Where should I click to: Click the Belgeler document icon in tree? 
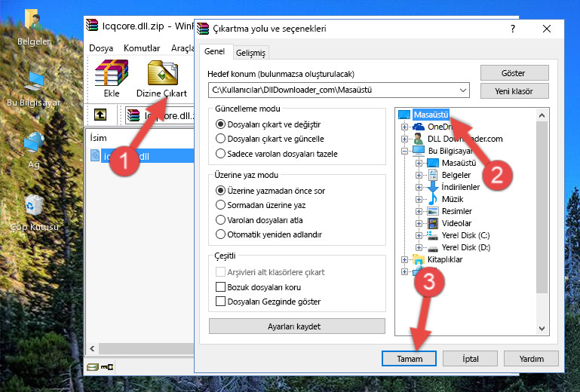coord(432,175)
